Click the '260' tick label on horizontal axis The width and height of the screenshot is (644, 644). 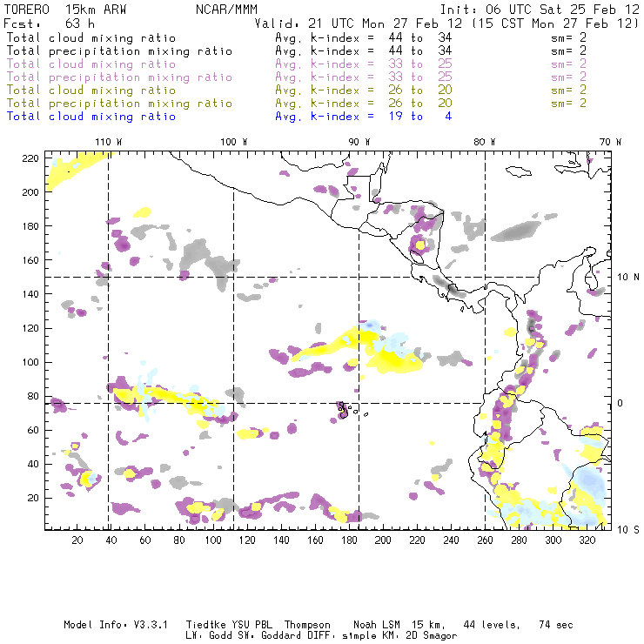[485, 540]
